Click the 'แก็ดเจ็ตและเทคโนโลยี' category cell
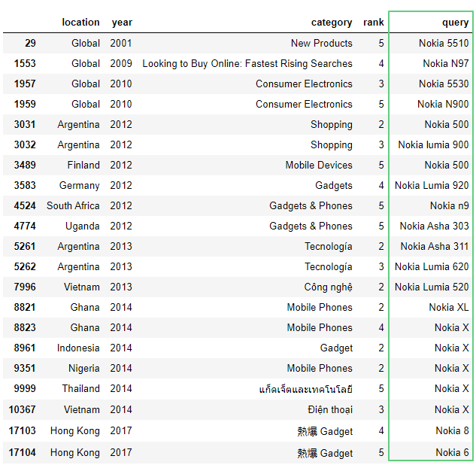This screenshot has height=465, width=476. 306,389
